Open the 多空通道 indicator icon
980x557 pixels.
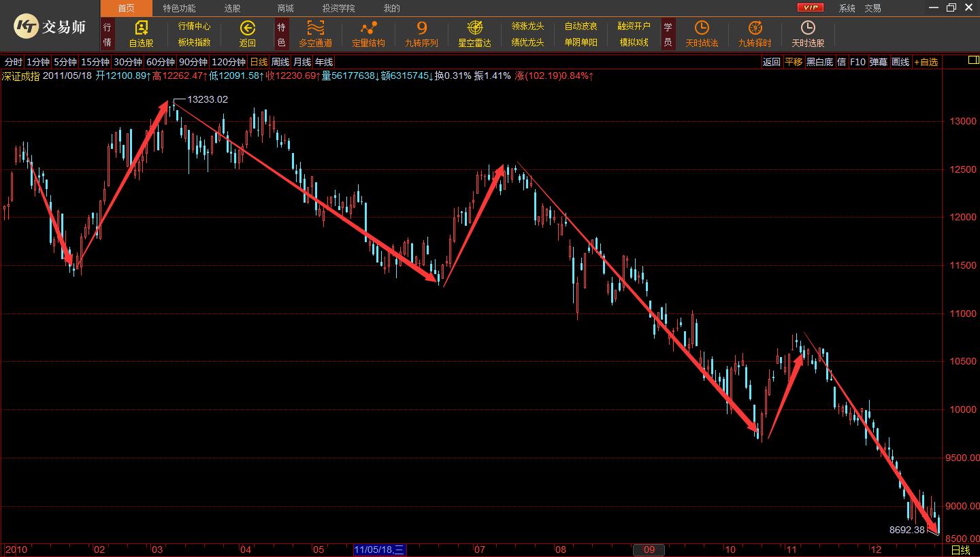[316, 28]
